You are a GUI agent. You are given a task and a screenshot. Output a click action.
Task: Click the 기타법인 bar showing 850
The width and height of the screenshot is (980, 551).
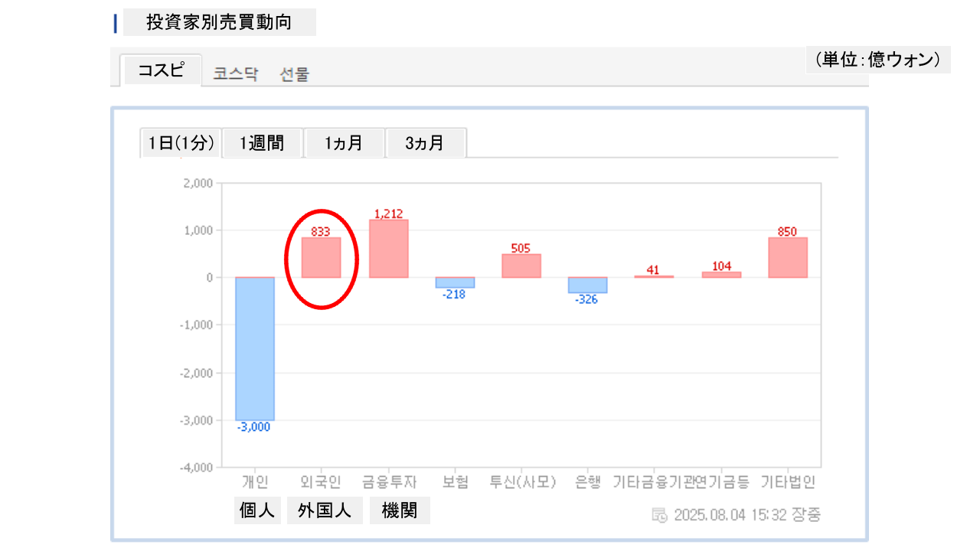point(788,258)
